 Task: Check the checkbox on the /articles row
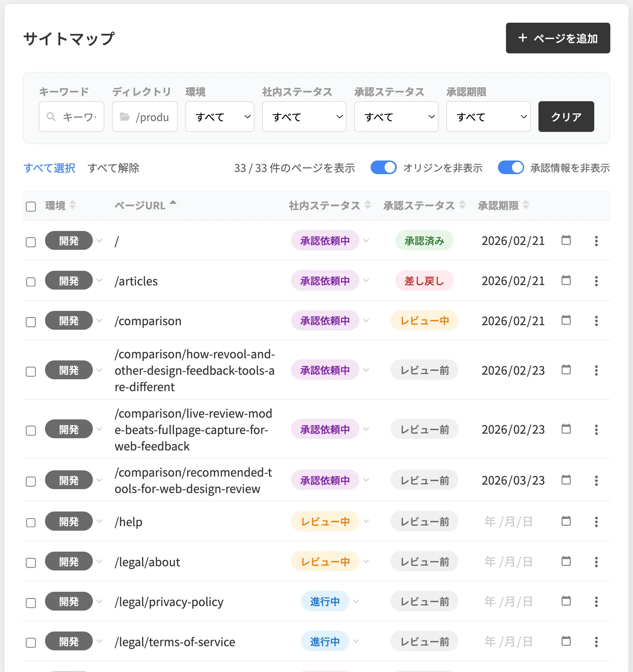31,282
